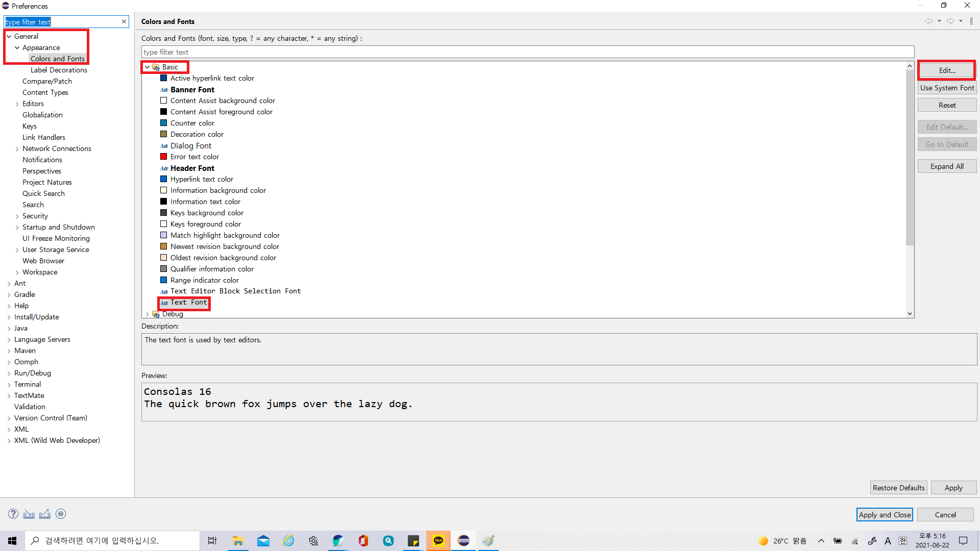Screen dimensions: 980x551
Task: Collapse the General tree node
Action: click(x=9, y=36)
